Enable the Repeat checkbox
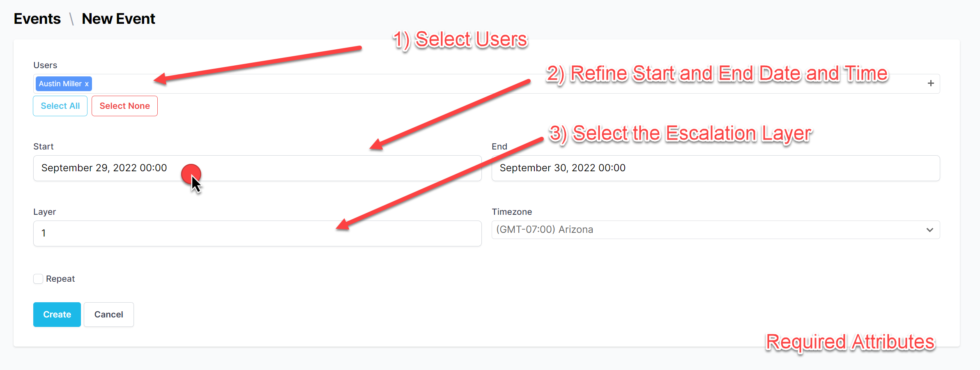 pyautogui.click(x=38, y=279)
